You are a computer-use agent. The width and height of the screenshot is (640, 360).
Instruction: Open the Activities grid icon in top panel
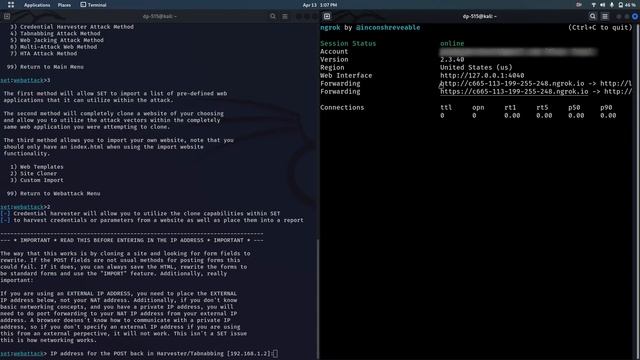pyautogui.click(x=11, y=5)
